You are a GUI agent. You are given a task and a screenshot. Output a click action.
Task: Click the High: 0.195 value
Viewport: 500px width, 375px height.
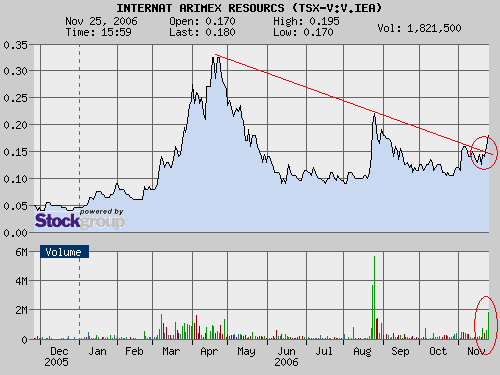tap(306, 21)
